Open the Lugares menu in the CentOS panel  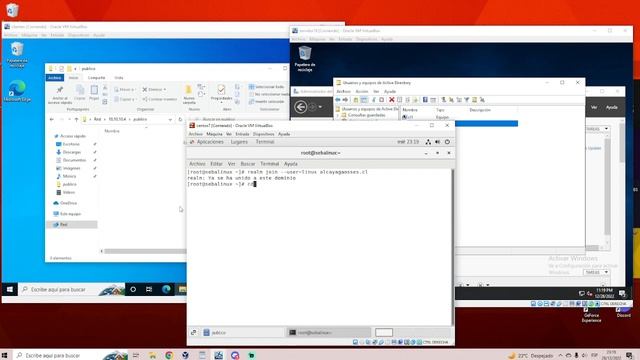239,142
